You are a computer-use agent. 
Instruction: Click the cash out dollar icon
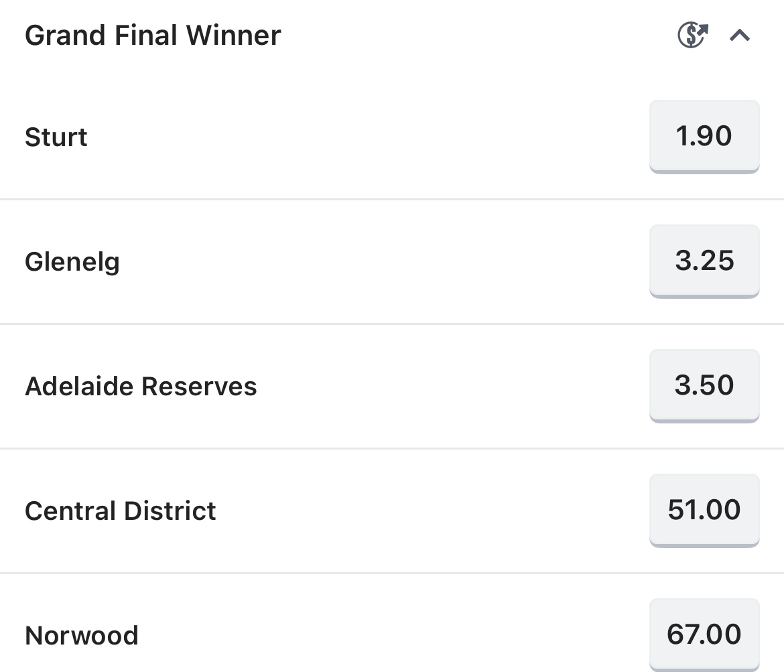coord(693,35)
